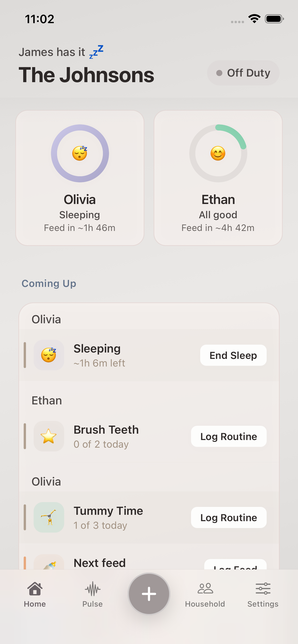The width and height of the screenshot is (298, 644).
Task: Open the Household tab
Action: coord(205,594)
